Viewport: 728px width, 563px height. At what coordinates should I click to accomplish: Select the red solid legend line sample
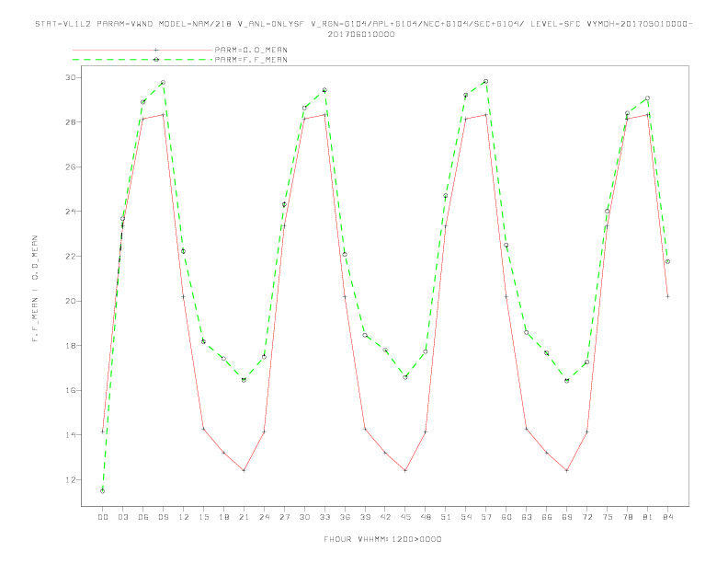(x=142, y=50)
